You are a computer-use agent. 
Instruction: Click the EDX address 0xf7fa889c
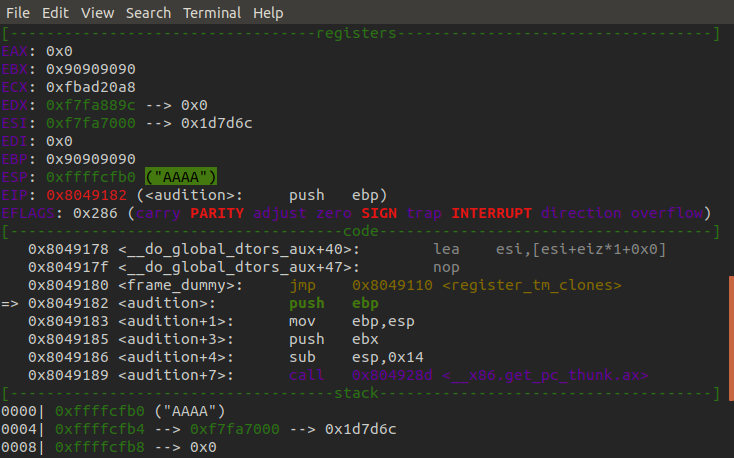point(91,105)
